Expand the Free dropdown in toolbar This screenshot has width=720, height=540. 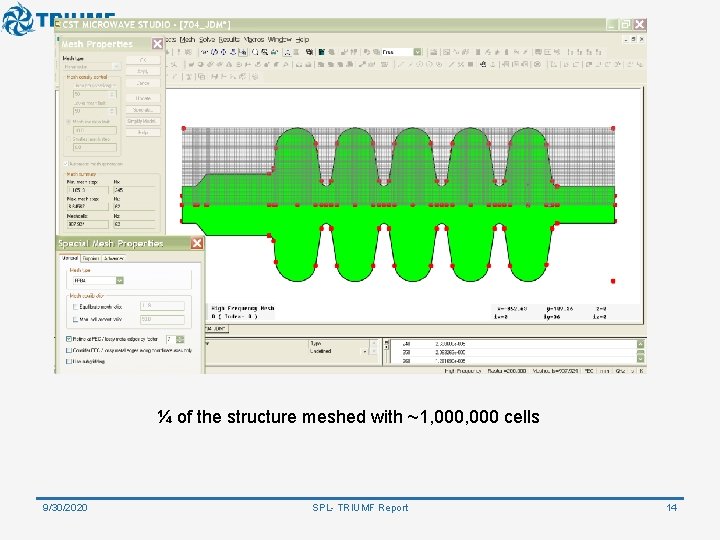pos(417,52)
